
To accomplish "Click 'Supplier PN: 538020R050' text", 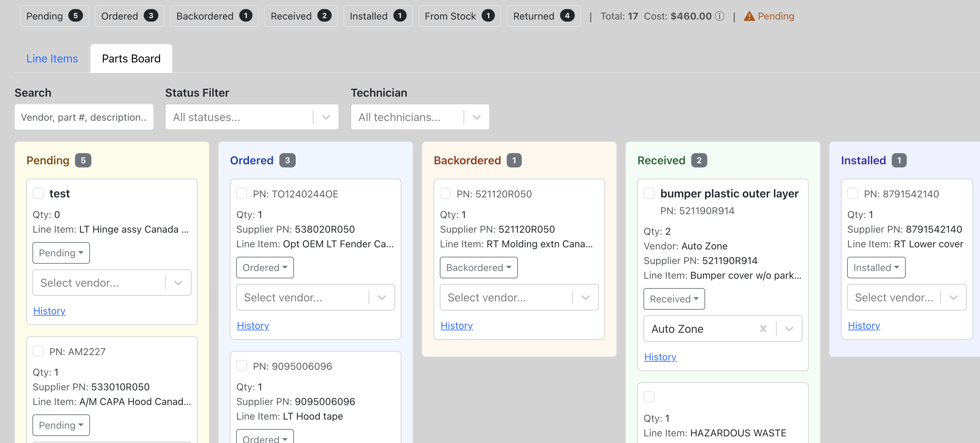I will pos(296,229).
